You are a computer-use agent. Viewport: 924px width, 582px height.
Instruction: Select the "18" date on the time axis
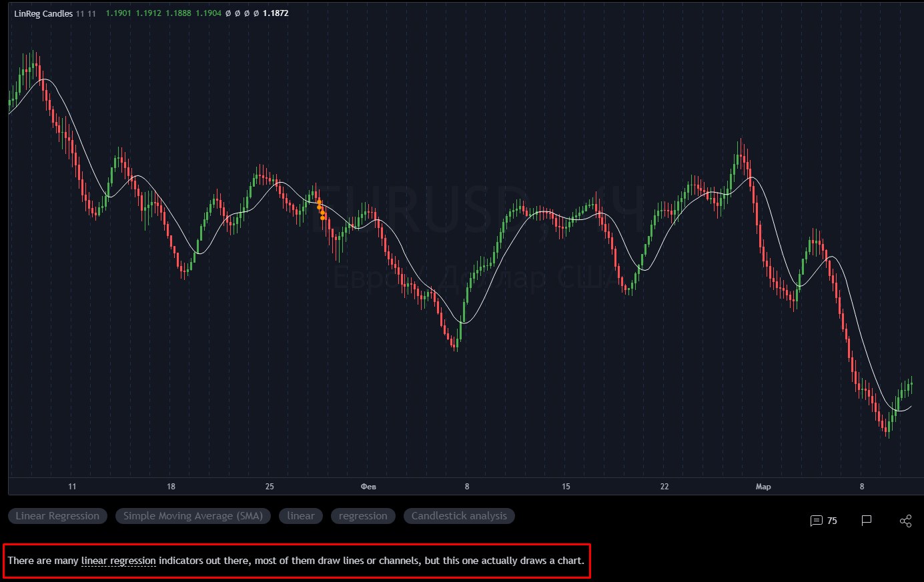(171, 487)
